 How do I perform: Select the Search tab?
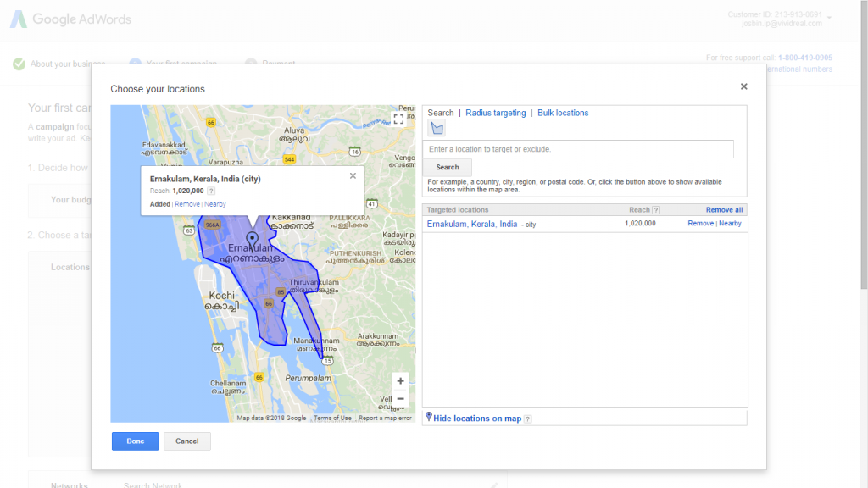click(x=441, y=113)
